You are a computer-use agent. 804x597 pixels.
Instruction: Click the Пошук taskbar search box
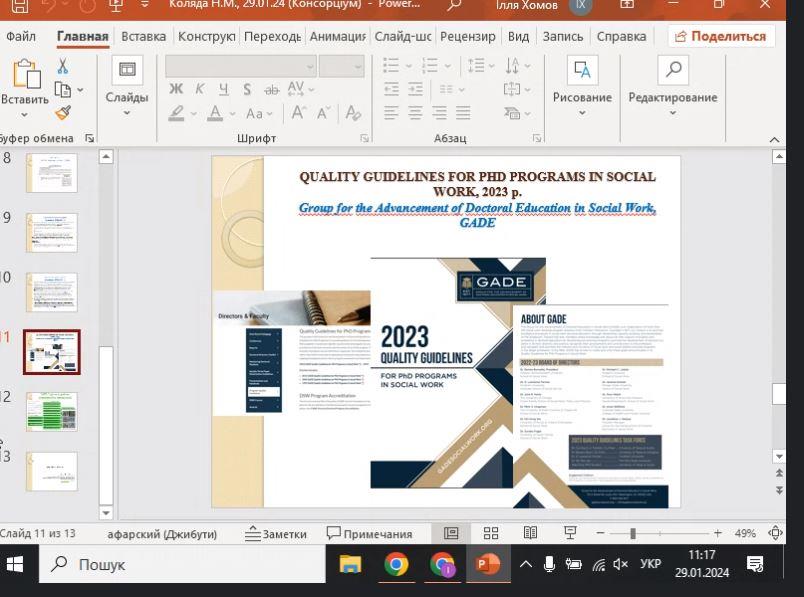[183, 565]
